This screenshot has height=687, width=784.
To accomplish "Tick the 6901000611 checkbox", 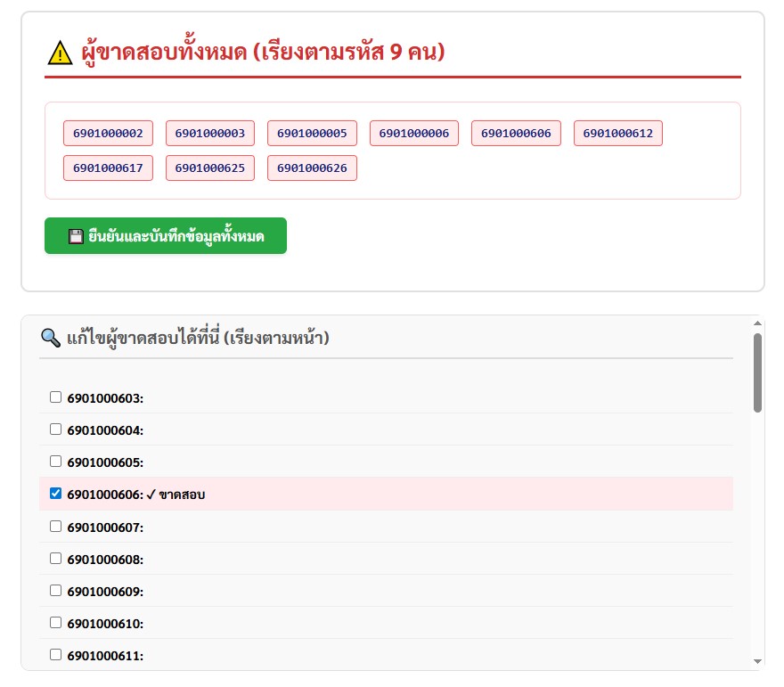I will (x=56, y=655).
